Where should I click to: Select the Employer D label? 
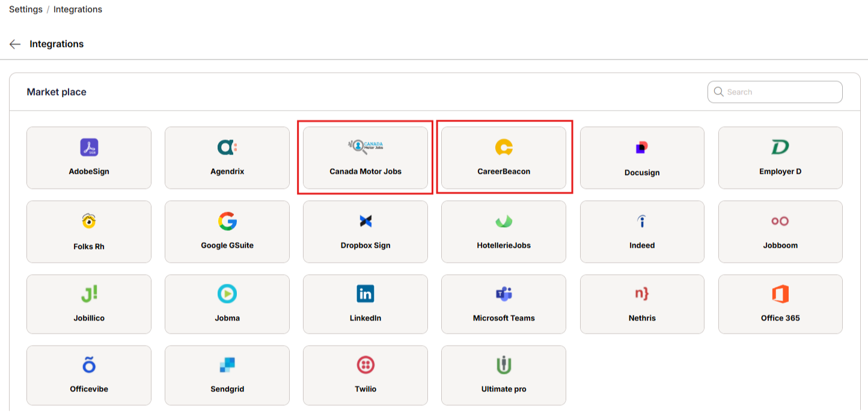pyautogui.click(x=780, y=171)
